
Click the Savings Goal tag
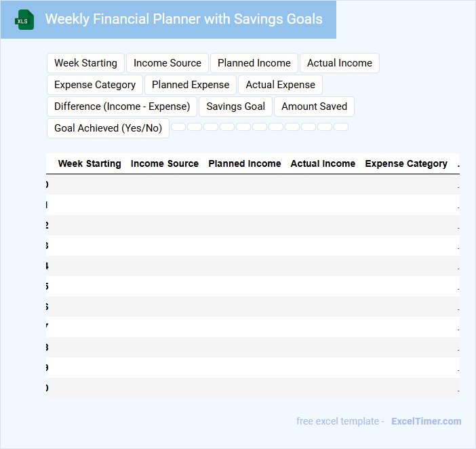coord(236,106)
